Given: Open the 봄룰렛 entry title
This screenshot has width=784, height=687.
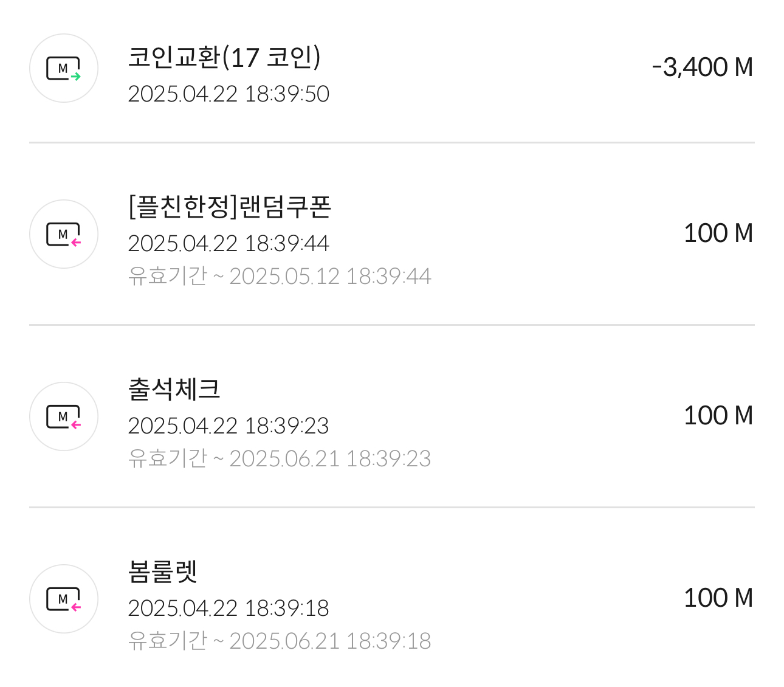Looking at the screenshot, I should point(162,571).
